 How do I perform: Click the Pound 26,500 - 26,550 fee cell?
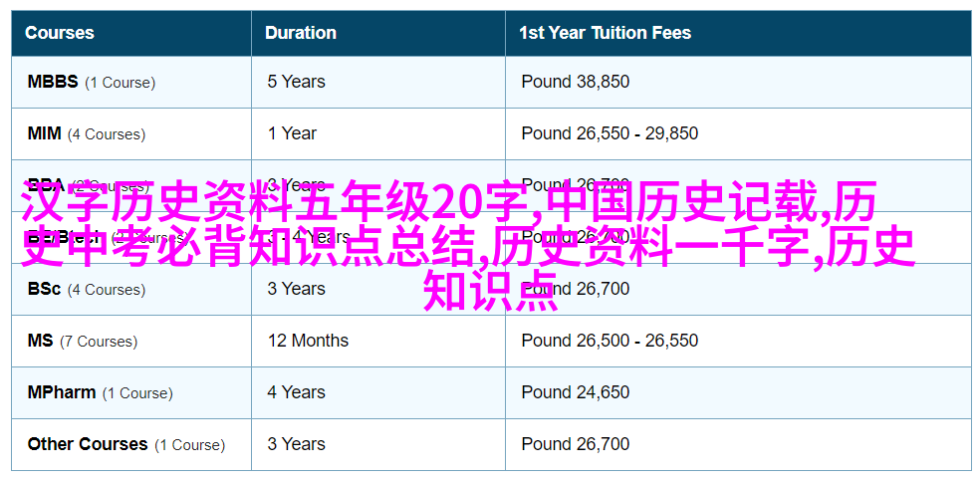[610, 341]
